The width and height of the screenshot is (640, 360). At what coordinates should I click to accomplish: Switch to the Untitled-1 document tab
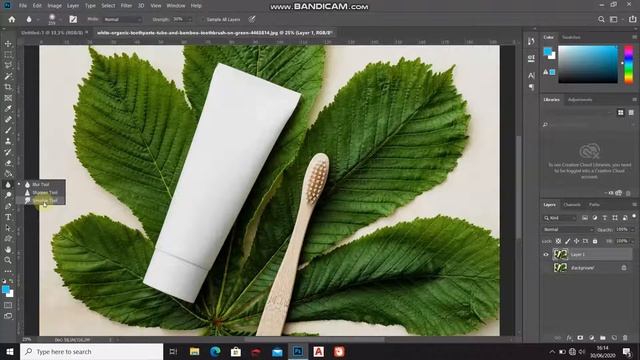pyautogui.click(x=54, y=33)
